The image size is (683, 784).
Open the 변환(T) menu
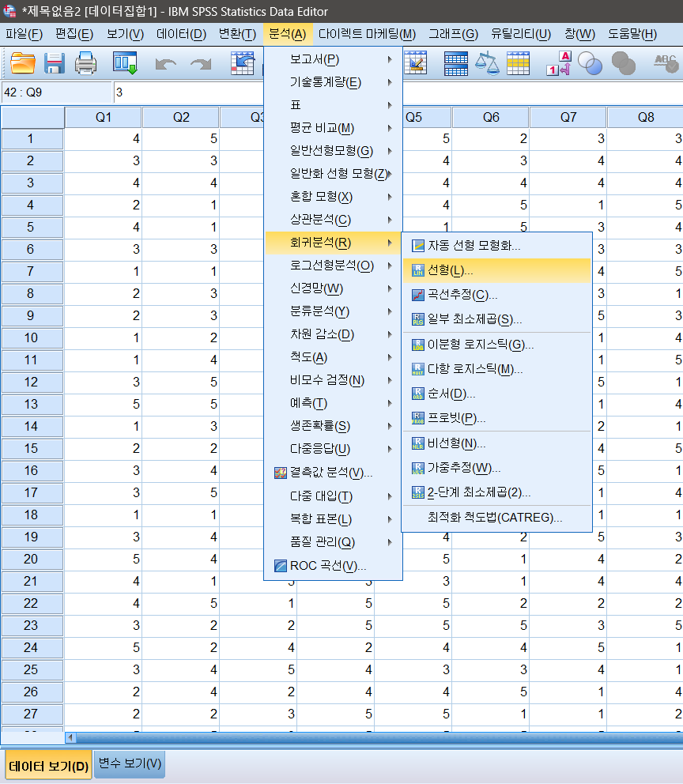coord(237,34)
